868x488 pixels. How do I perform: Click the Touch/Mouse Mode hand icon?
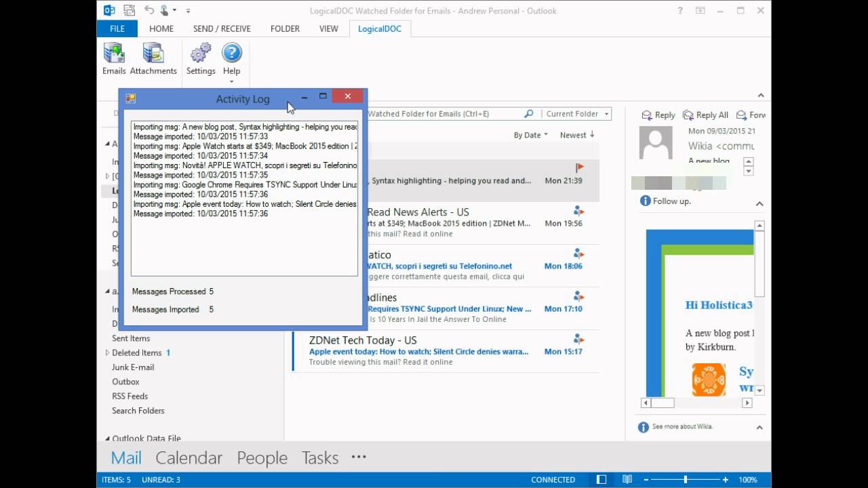tap(164, 10)
